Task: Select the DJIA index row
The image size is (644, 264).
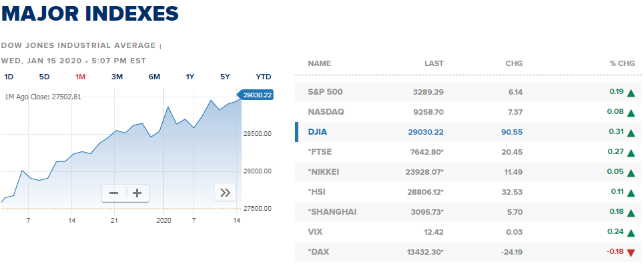Action: coord(468,132)
